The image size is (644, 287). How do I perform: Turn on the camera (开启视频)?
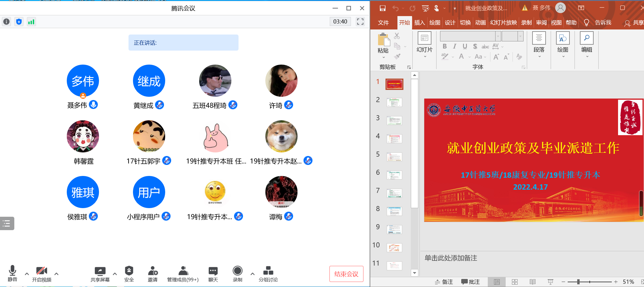click(42, 274)
